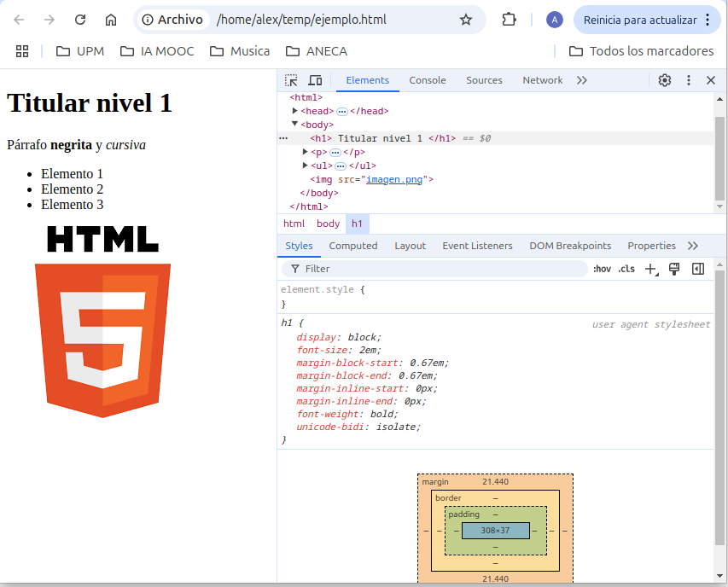
Task: Open the ANECA bookmarks folder
Action: coord(317,51)
